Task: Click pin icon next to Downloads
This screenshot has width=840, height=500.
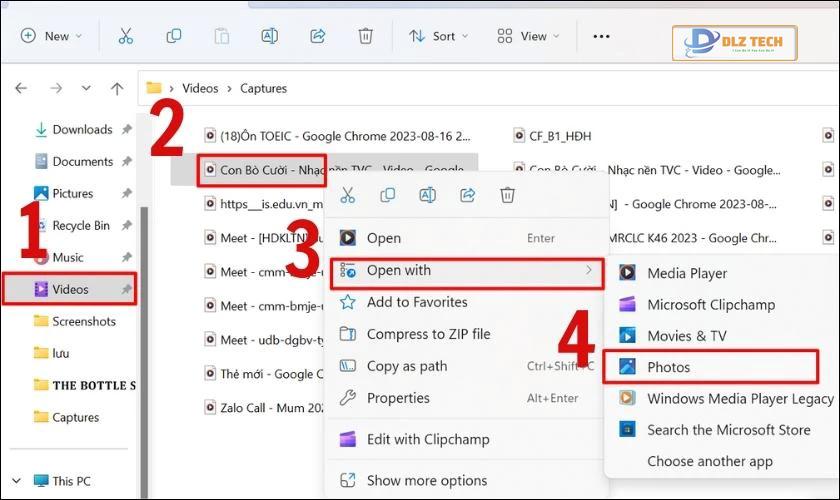Action: point(126,129)
